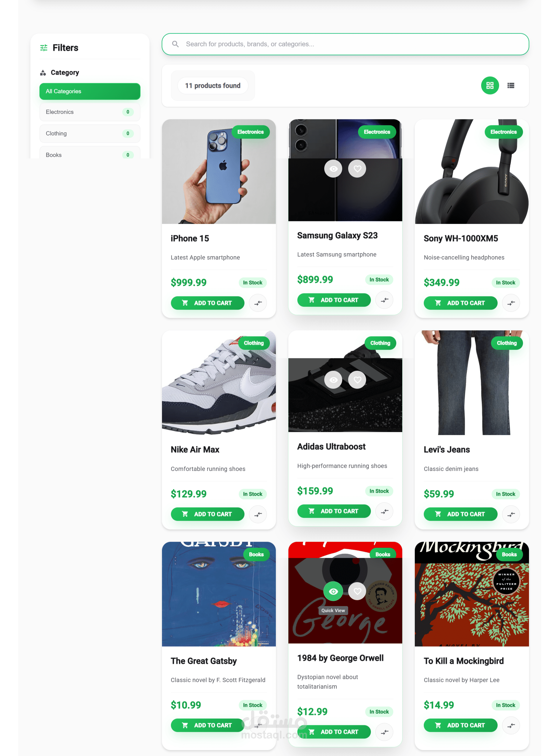The image size is (549, 756).
Task: Add Nike Air Max to cart
Action: [207, 514]
